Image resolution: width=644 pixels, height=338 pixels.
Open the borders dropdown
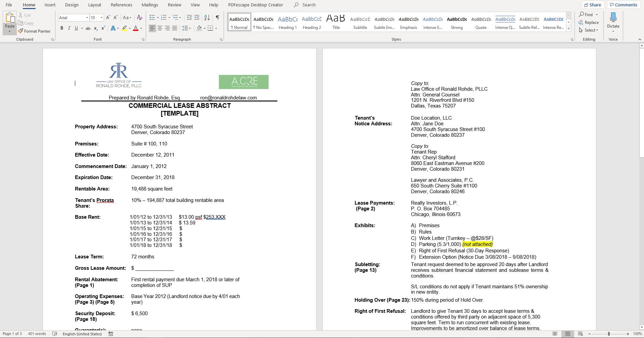coord(216,28)
